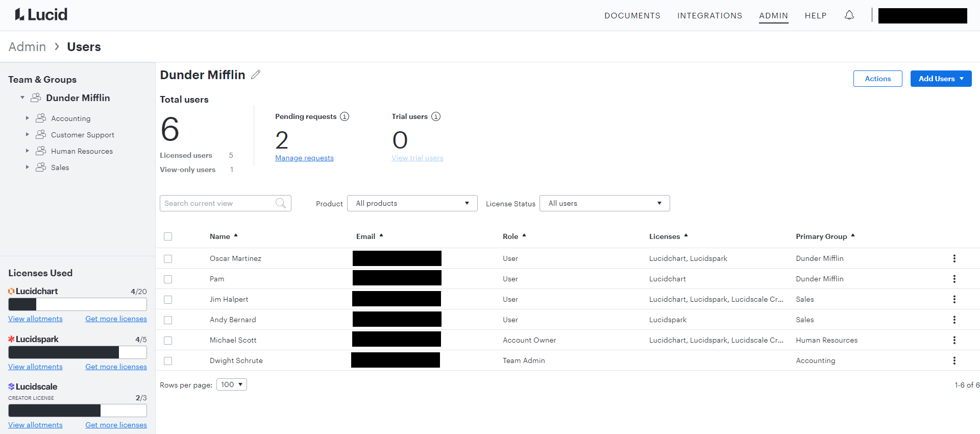Click the Lucidspark product icon

11,339
